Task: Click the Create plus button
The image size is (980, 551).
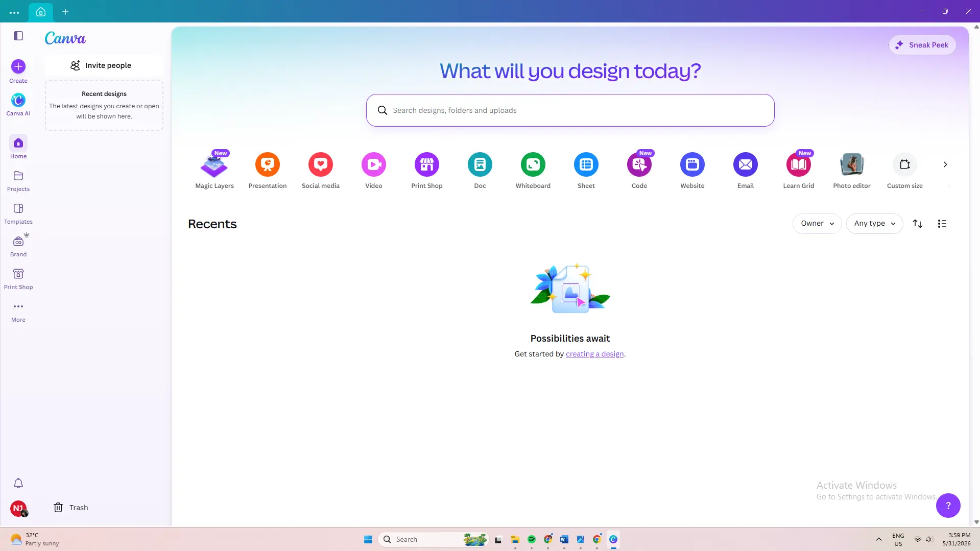Action: (x=18, y=66)
